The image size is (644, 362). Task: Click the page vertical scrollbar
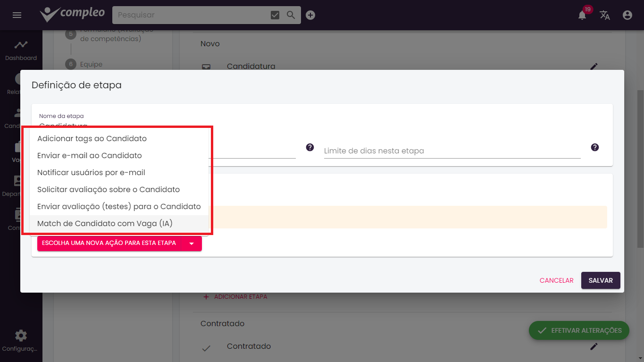[x=641, y=169]
